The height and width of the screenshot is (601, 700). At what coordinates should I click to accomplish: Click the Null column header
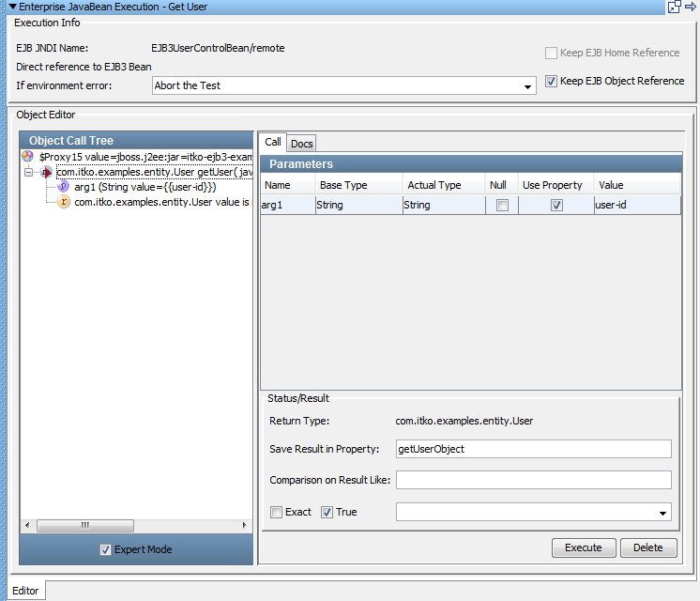(x=502, y=185)
